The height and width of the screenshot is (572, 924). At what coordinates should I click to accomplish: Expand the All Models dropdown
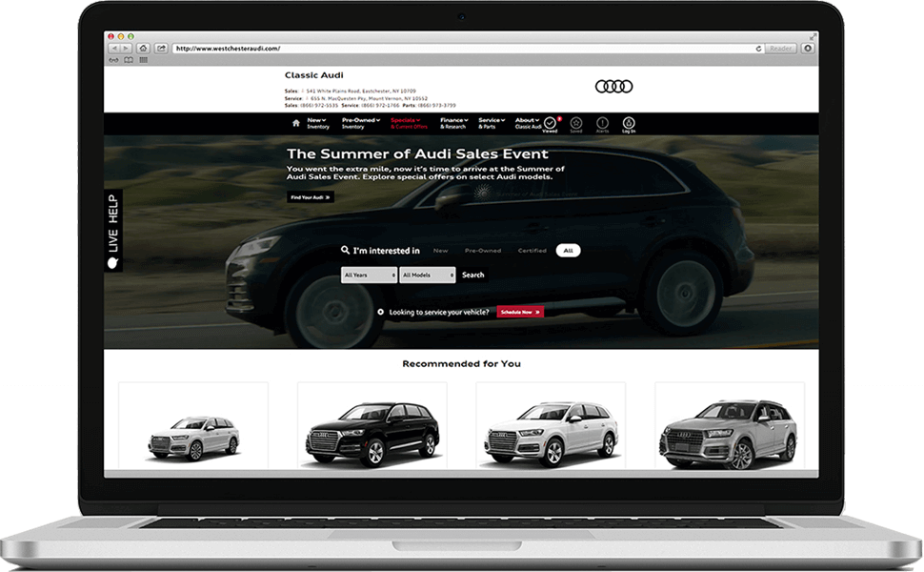pos(427,275)
